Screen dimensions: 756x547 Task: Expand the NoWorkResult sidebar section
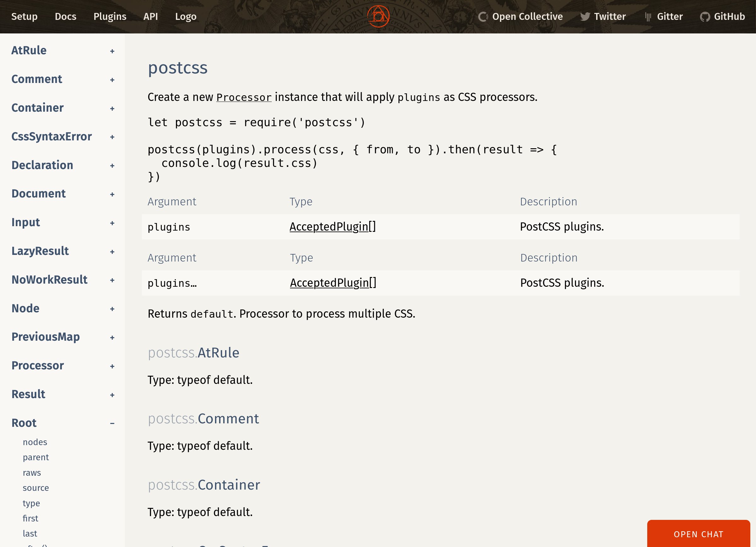pos(112,280)
